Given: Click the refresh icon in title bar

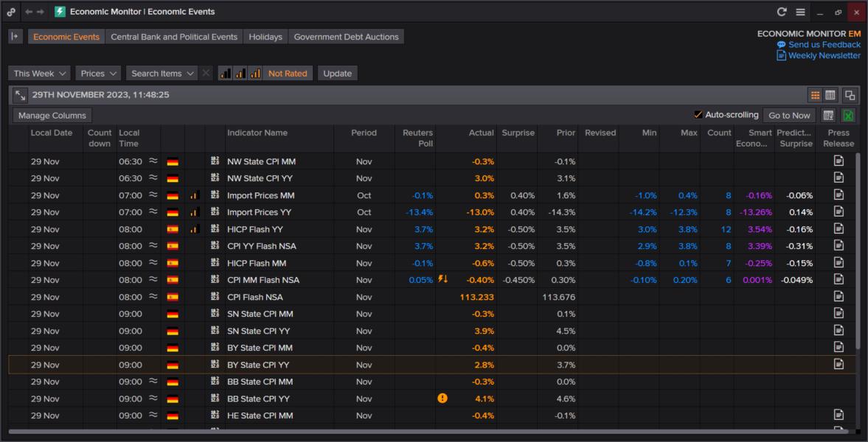Looking at the screenshot, I should tap(782, 12).
